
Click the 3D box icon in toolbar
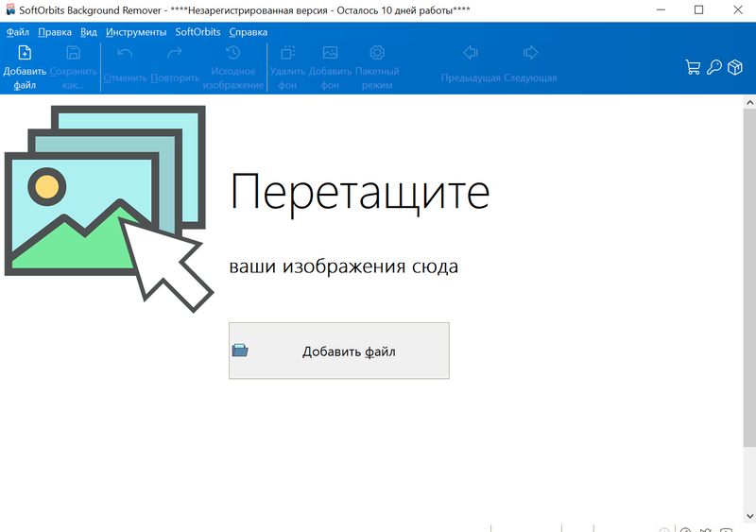click(x=735, y=67)
